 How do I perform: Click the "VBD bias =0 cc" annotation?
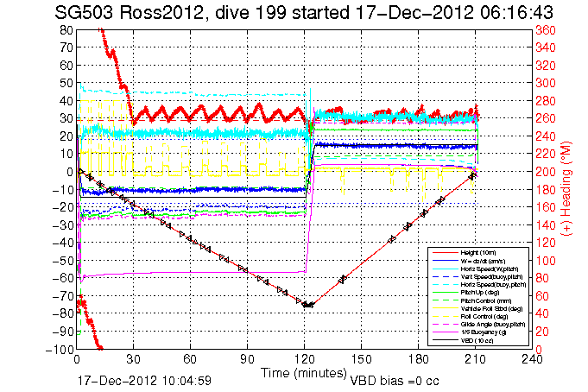click(395, 381)
